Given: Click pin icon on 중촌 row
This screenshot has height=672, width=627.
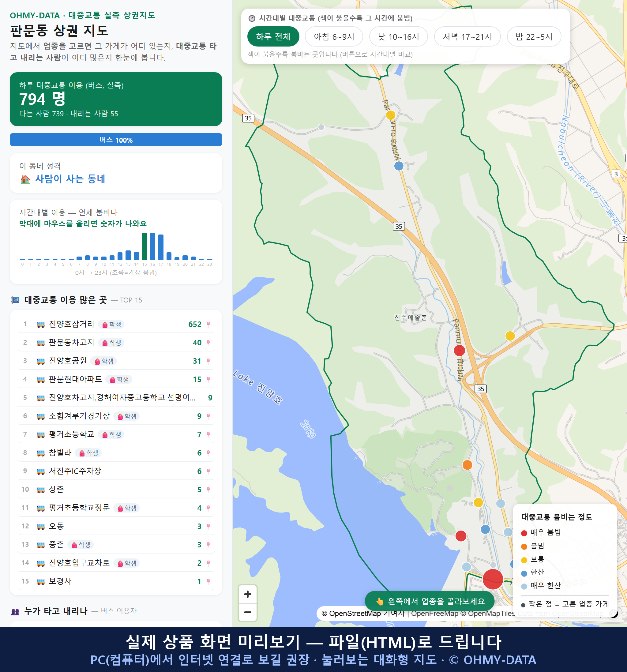Looking at the screenshot, I should [208, 545].
